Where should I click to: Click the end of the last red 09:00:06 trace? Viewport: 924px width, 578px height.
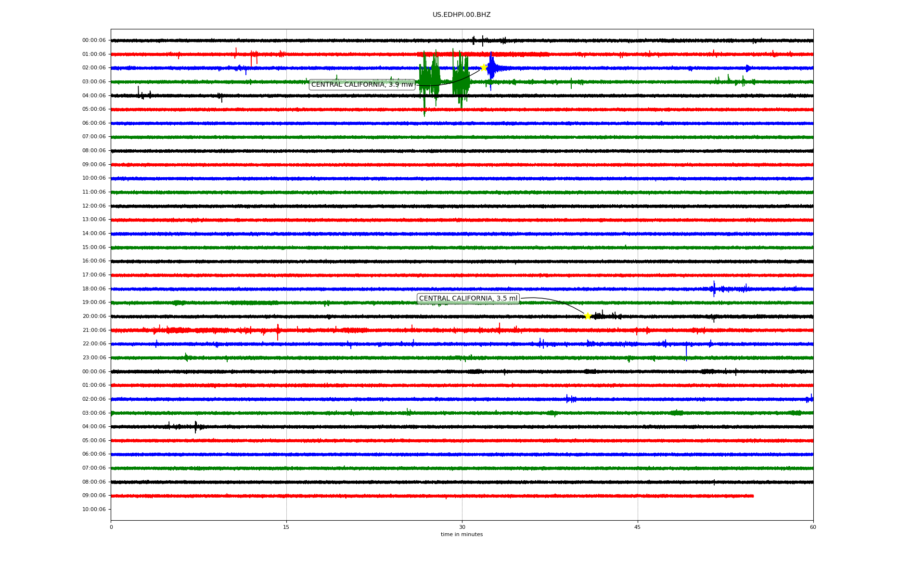(753, 496)
